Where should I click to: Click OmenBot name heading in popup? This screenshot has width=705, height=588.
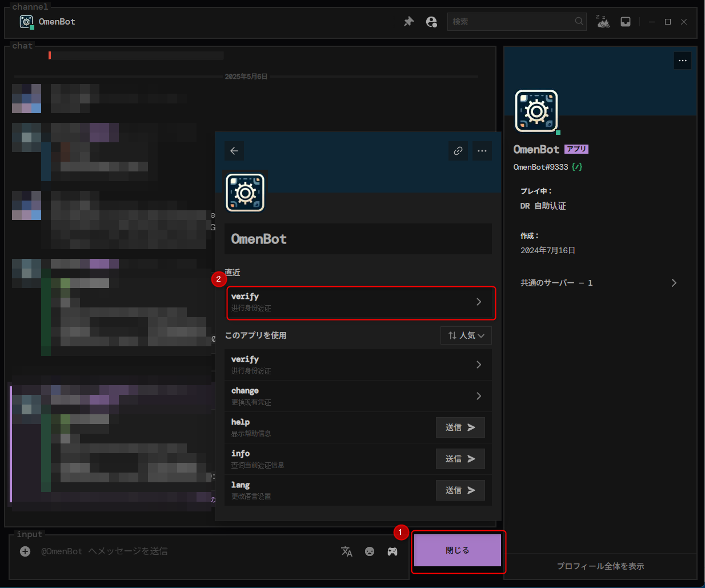pyautogui.click(x=259, y=239)
